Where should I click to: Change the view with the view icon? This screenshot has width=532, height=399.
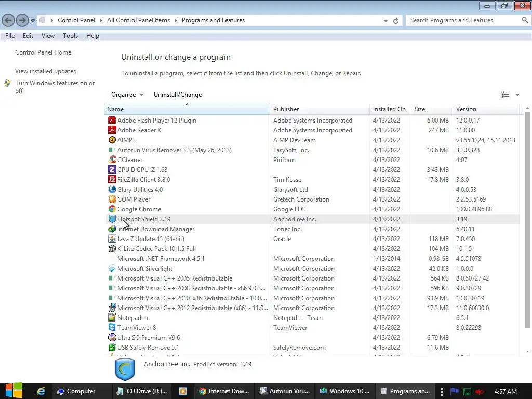[x=505, y=95]
